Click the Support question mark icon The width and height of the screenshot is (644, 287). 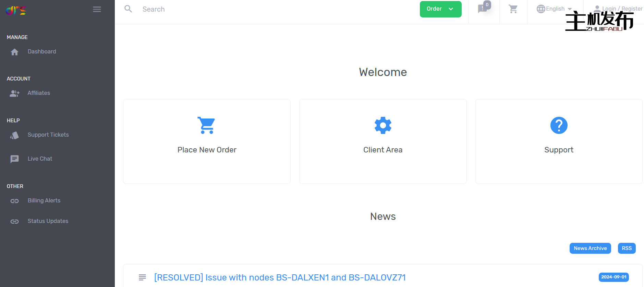[x=559, y=125]
